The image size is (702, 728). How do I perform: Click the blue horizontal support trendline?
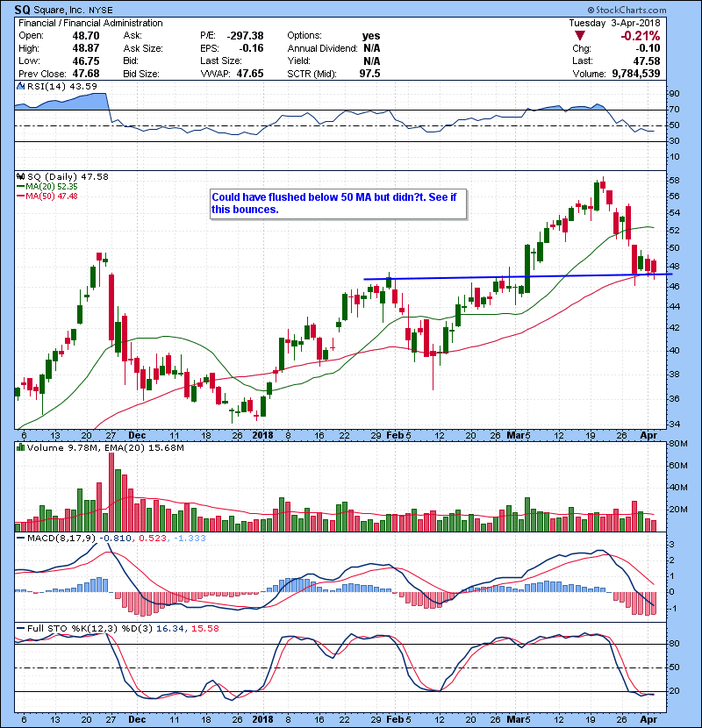[x=518, y=276]
